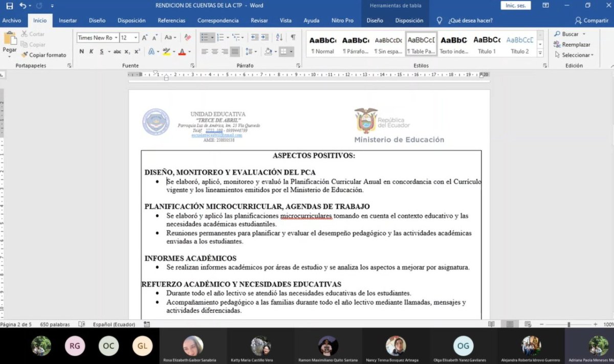Adjust the zoom slider handle in status bar
Image resolution: width=614 pixels, height=364 pixels.
coord(568,325)
